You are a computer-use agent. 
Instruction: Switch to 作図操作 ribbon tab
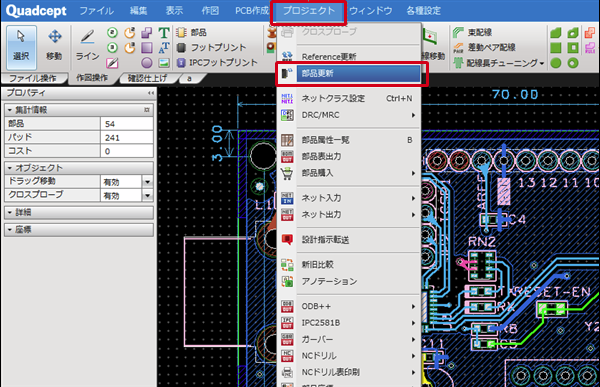pos(92,78)
